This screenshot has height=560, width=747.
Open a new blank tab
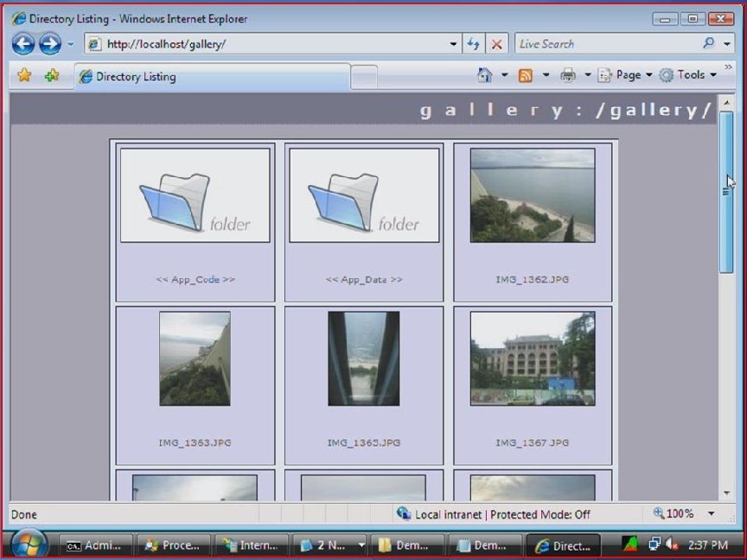coord(364,77)
